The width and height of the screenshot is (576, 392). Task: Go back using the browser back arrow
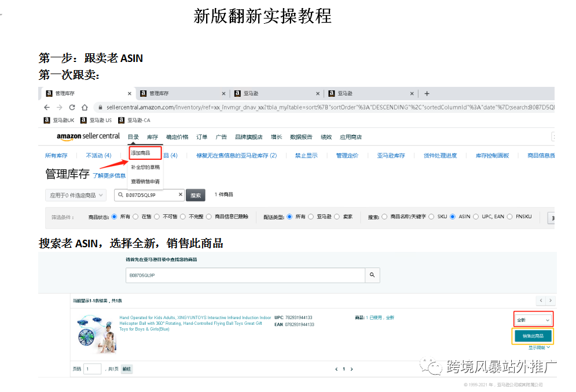click(x=47, y=107)
